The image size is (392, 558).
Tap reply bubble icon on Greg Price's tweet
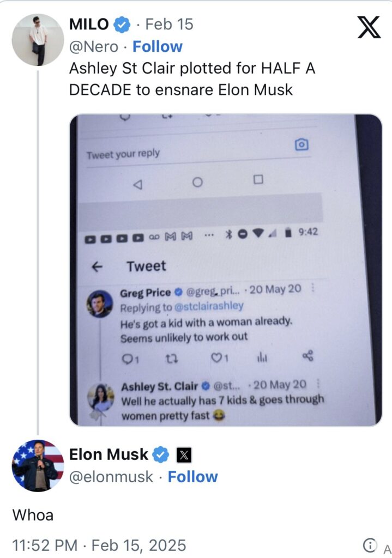click(127, 358)
